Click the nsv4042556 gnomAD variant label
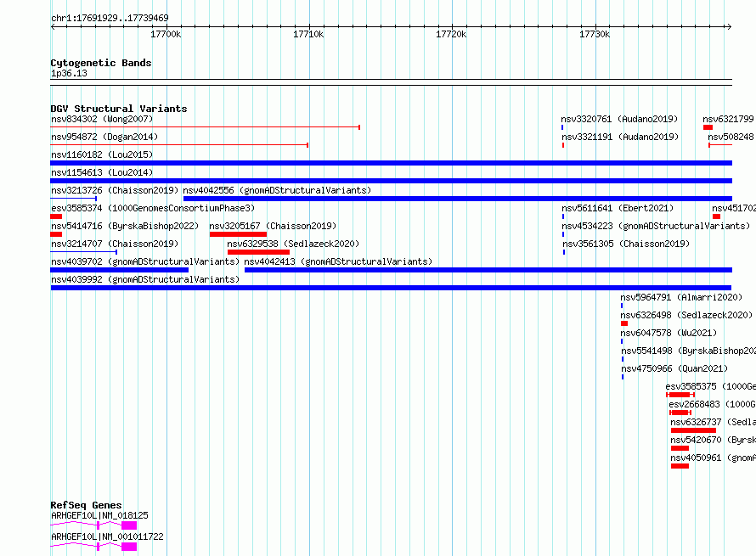The width and height of the screenshot is (756, 556). point(277,190)
